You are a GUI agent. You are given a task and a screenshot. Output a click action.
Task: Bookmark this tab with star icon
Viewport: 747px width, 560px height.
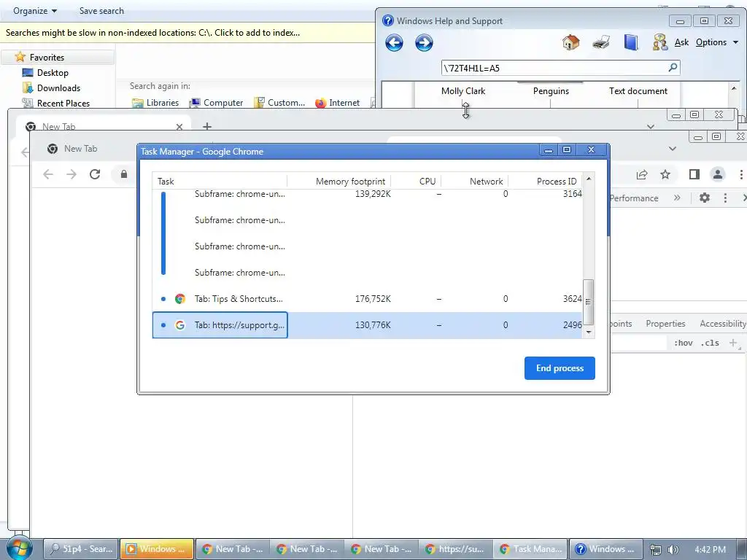[665, 174]
